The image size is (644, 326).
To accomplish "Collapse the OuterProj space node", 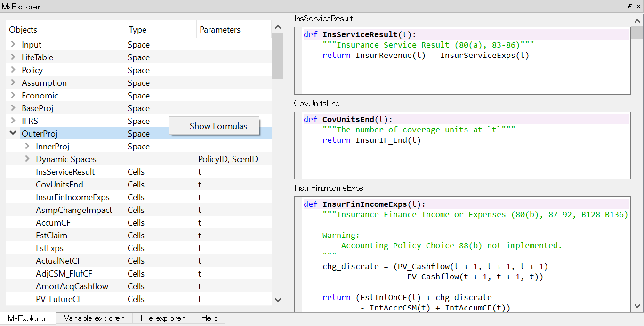I will pos(13,133).
